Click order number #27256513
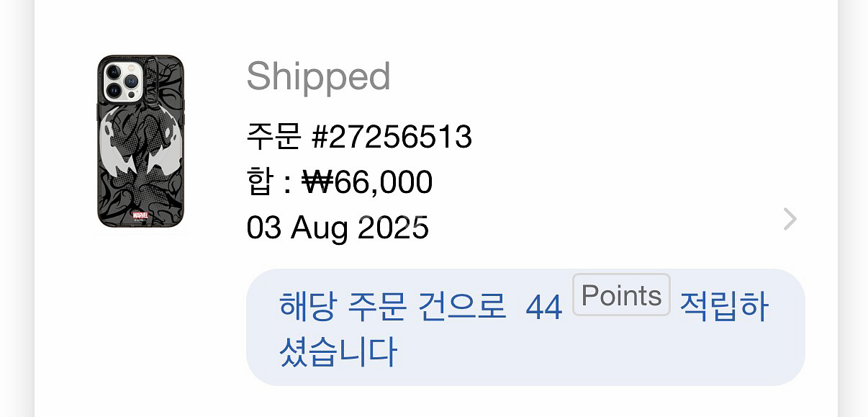 point(391,136)
